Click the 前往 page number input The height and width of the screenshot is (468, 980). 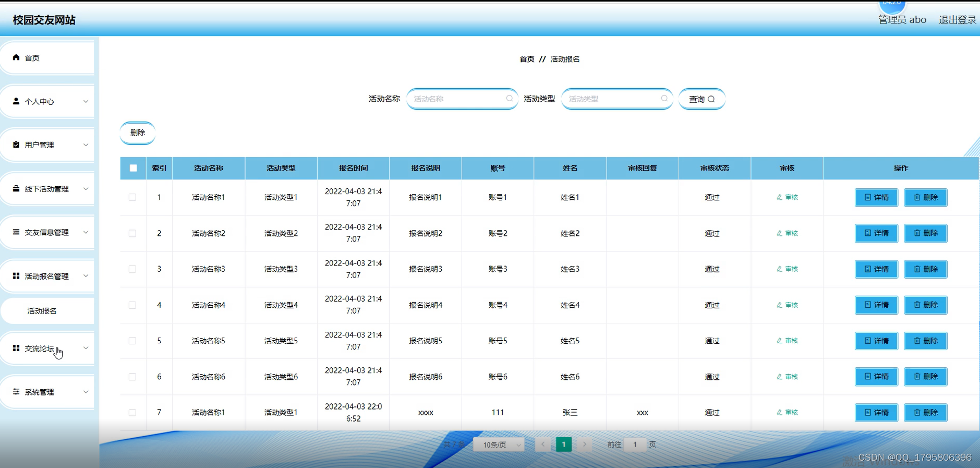(x=635, y=445)
